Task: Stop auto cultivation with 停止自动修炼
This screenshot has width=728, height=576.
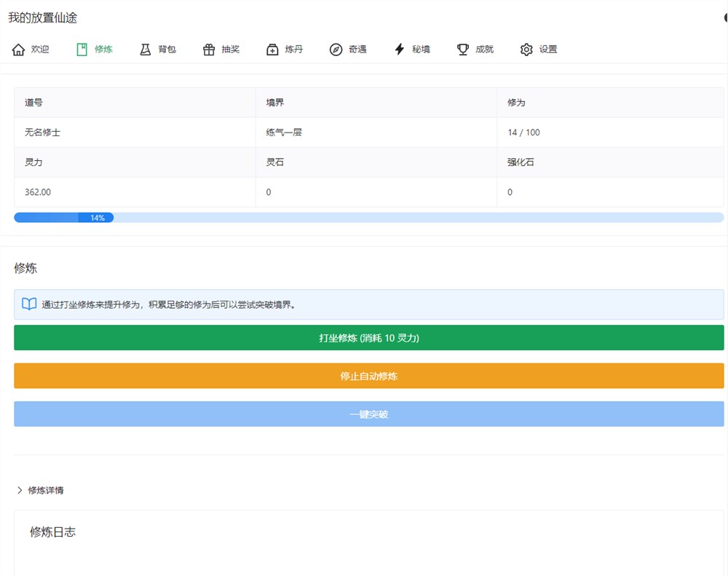Action: pos(368,376)
